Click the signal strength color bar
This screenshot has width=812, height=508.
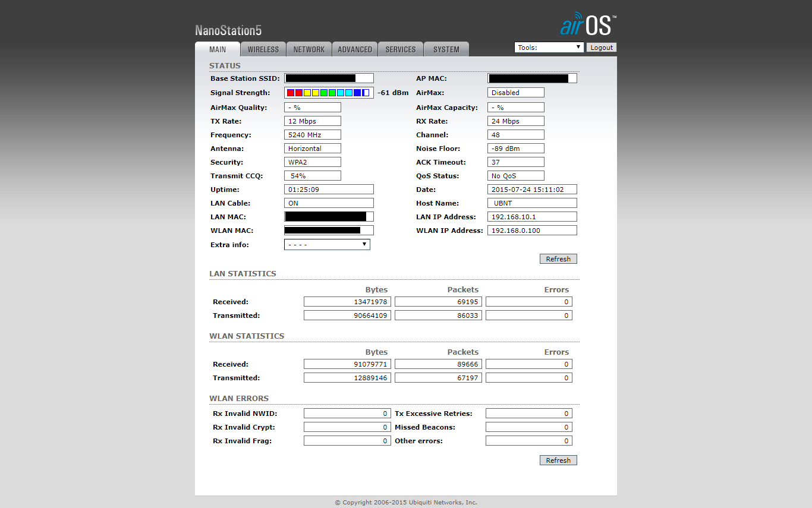pos(329,93)
